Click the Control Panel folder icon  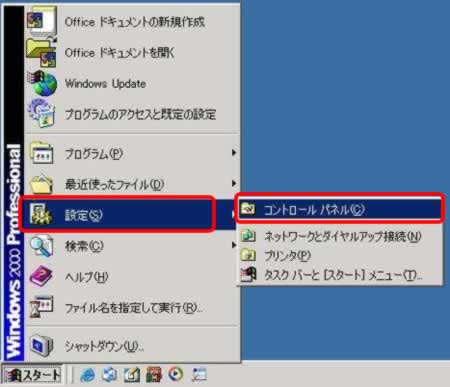point(248,209)
